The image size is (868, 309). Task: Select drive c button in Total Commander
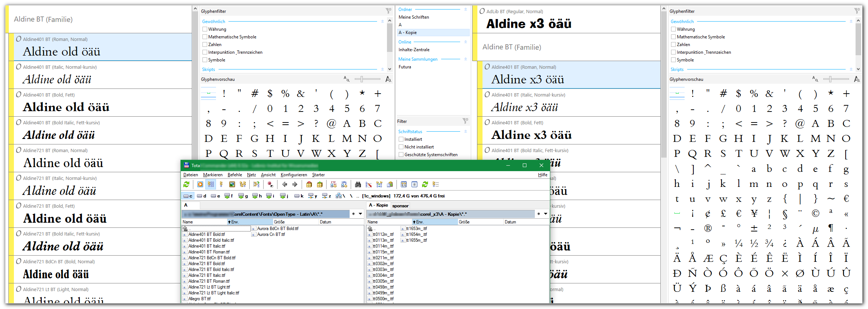tap(188, 196)
